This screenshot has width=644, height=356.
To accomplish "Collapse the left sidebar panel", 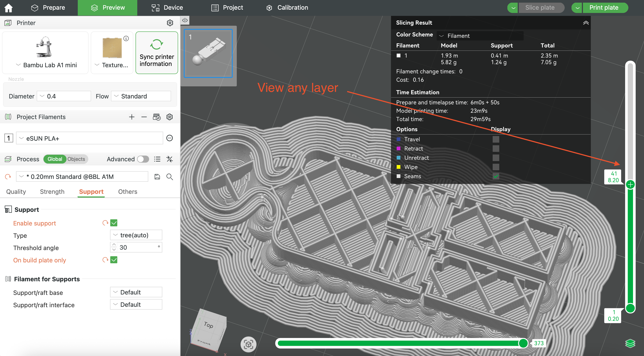I will tap(185, 20).
